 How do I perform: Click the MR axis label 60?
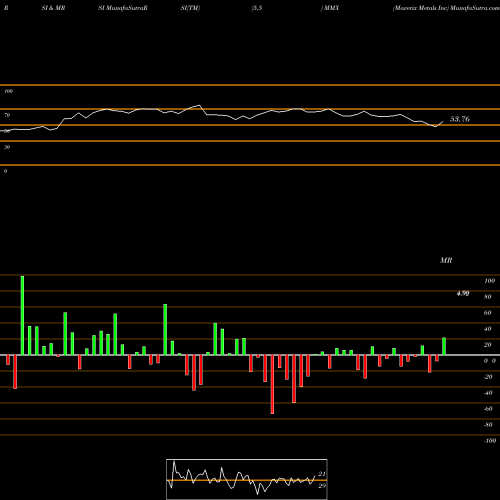click(x=488, y=313)
